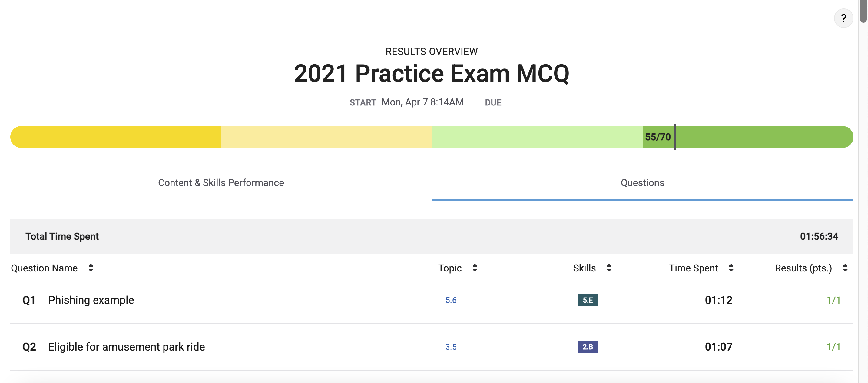Sort by Topic arrows icon
Image resolution: width=868 pixels, height=383 pixels.
click(475, 268)
